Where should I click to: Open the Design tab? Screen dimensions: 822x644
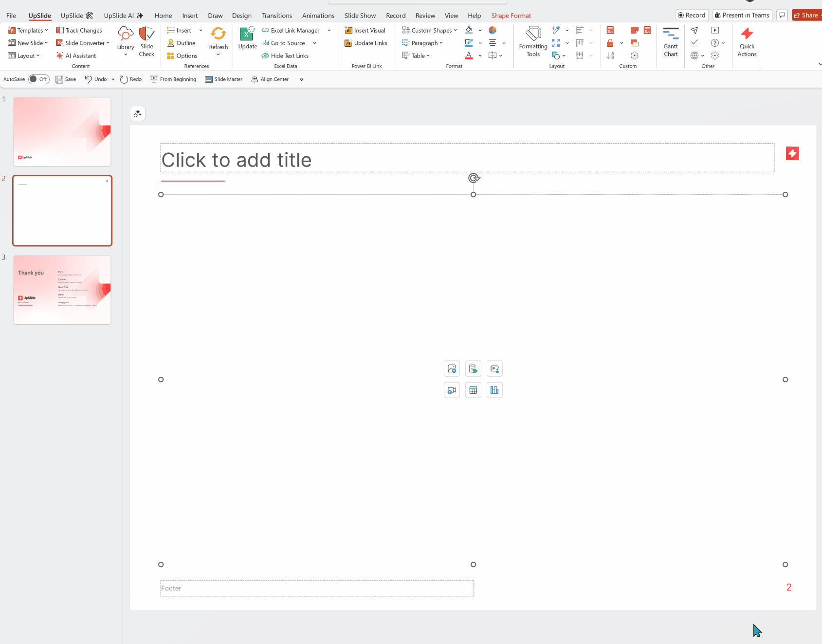(x=242, y=16)
